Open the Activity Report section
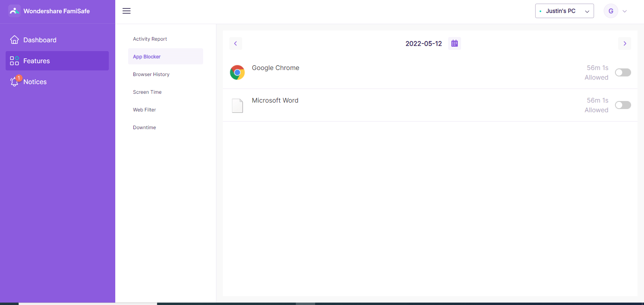Viewport: 644px width, 305px height. [150, 39]
